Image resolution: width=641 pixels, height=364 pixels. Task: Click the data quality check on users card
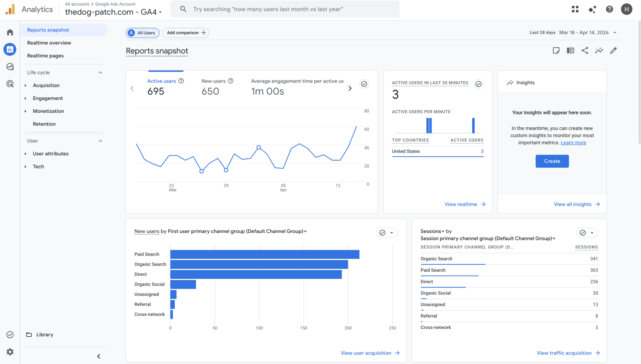[x=364, y=84]
